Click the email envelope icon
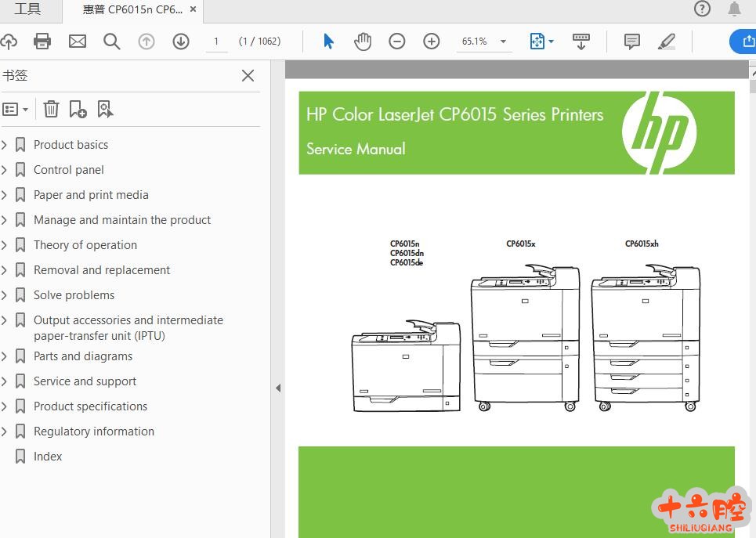Viewport: 756px width, 538px height. [x=78, y=42]
